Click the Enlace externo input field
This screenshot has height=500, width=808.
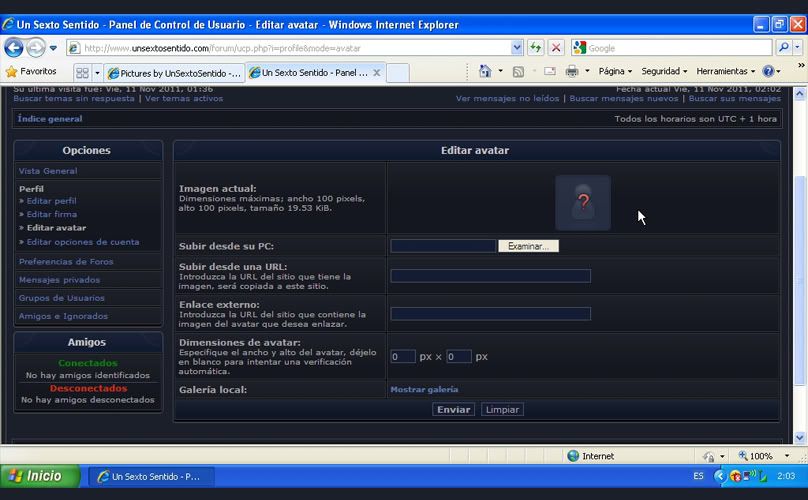tap(490, 313)
